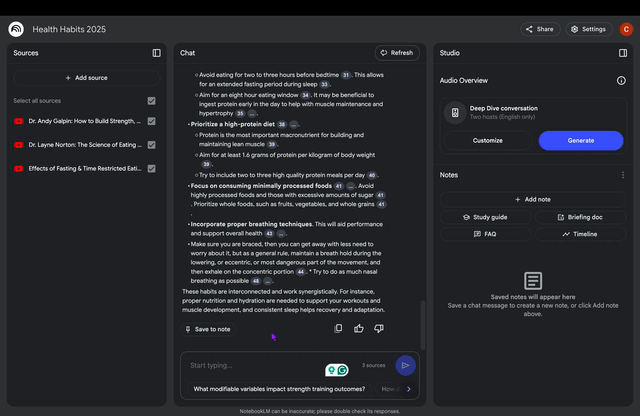
Task: Click the chat panel scrollbar
Action: 422,325
